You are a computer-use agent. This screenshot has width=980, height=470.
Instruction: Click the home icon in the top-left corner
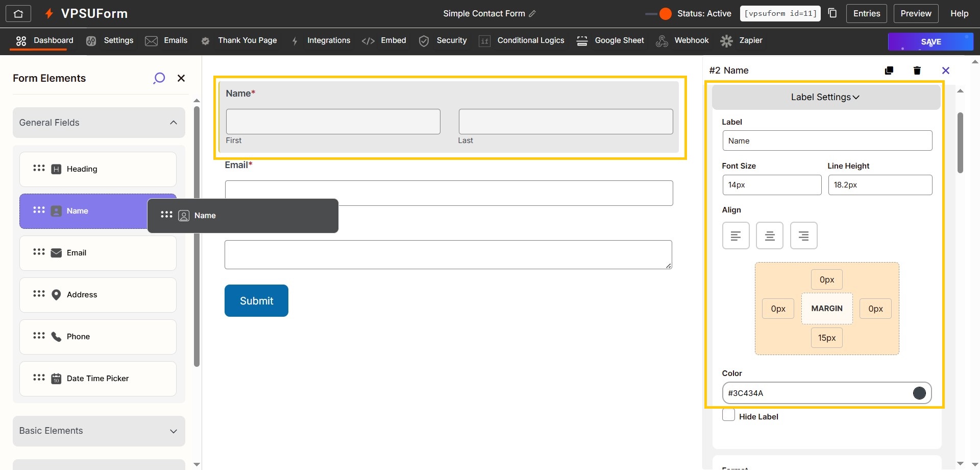[x=18, y=13]
